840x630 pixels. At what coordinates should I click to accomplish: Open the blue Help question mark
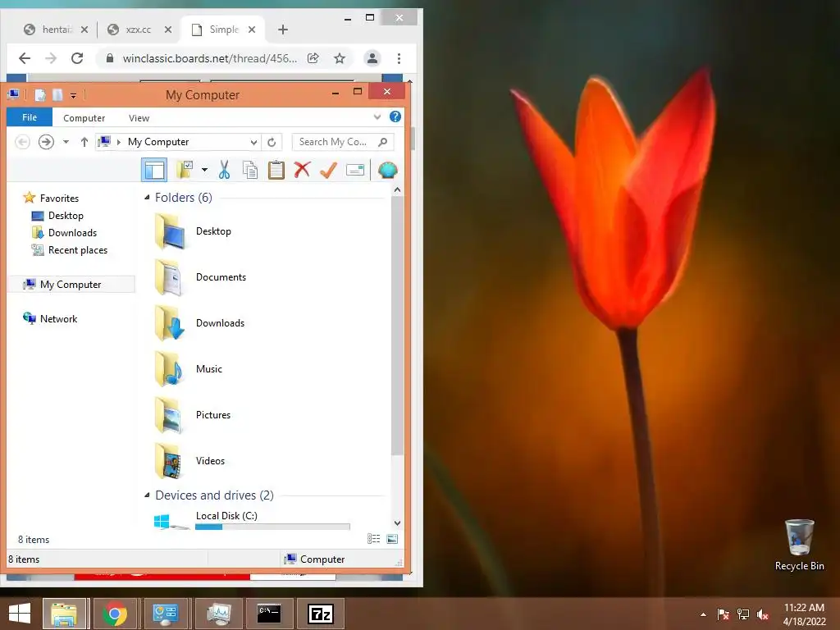[x=395, y=116]
